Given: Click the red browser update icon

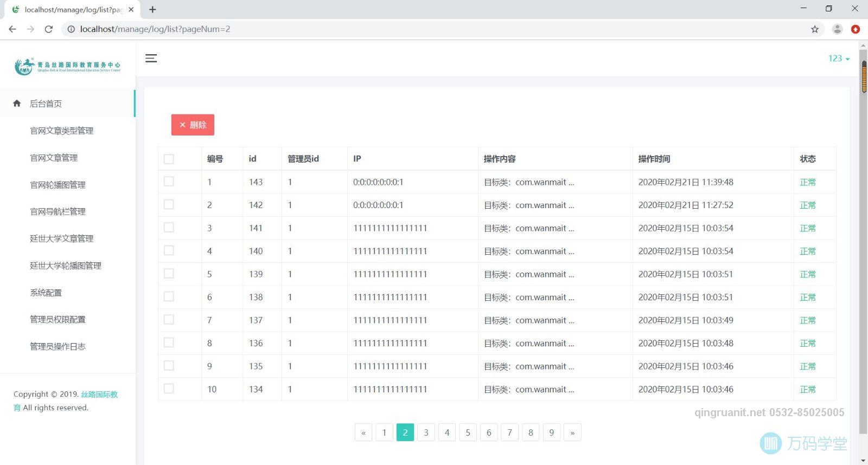Looking at the screenshot, I should [856, 29].
